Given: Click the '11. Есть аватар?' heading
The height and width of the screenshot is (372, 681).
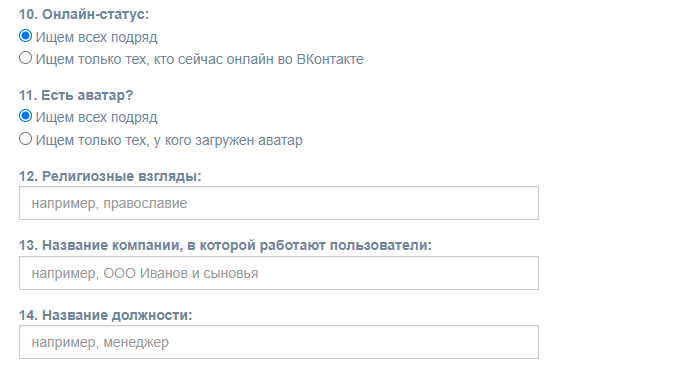Looking at the screenshot, I should (x=76, y=95).
